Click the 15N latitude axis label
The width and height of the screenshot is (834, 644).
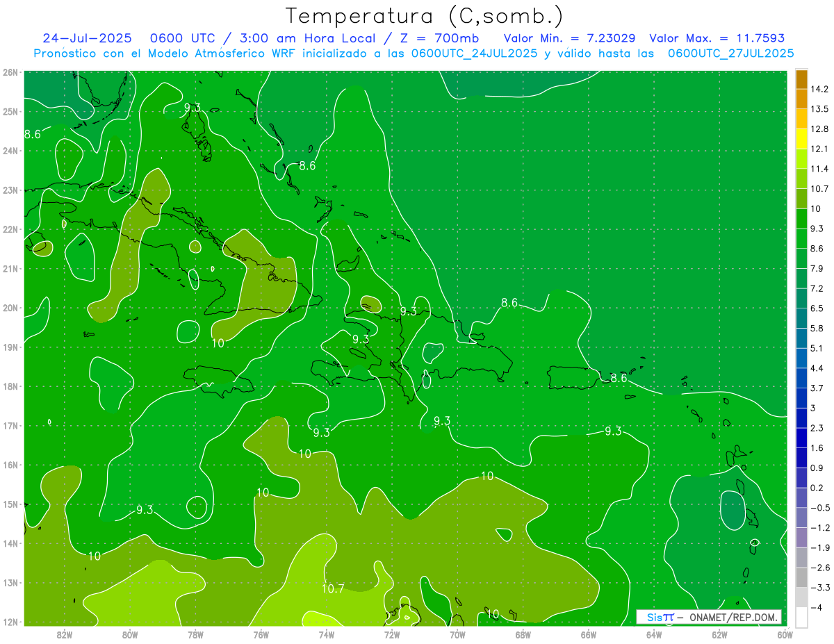tap(10, 504)
